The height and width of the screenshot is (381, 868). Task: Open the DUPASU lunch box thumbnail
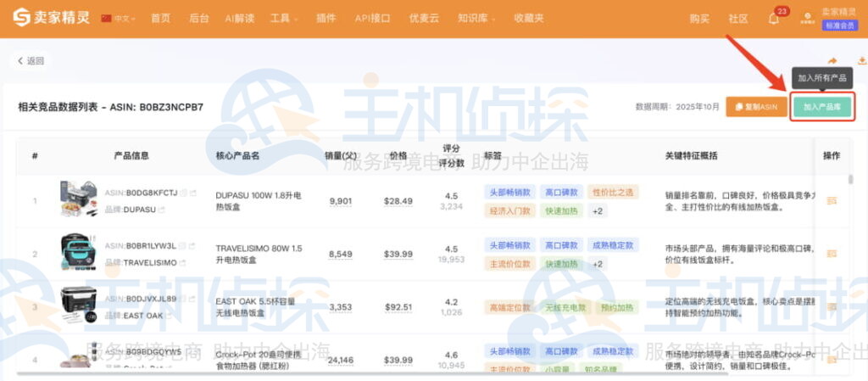click(x=79, y=199)
